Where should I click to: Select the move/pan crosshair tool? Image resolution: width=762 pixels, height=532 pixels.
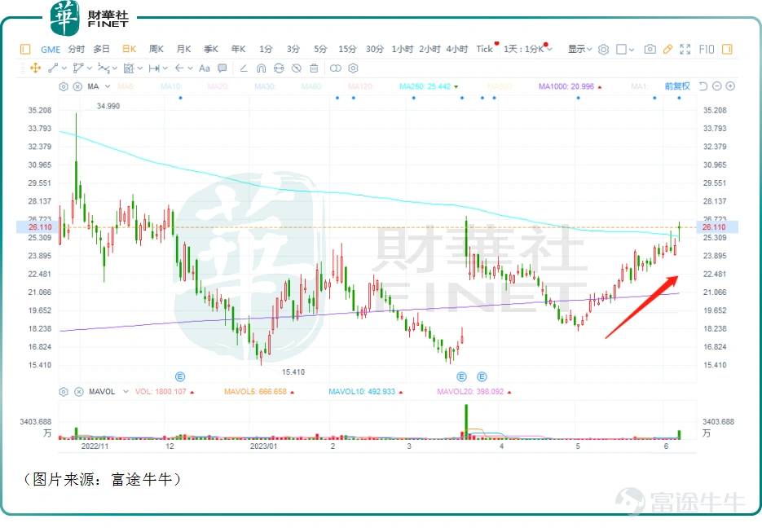36,68
